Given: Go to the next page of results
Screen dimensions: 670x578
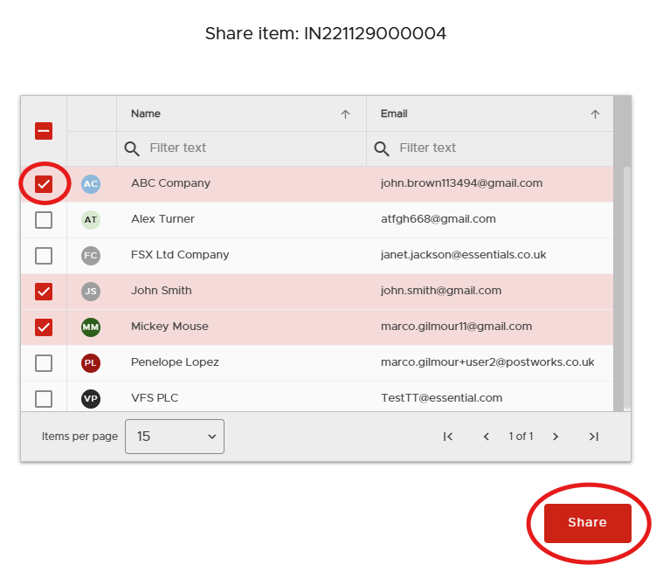Looking at the screenshot, I should point(556,437).
